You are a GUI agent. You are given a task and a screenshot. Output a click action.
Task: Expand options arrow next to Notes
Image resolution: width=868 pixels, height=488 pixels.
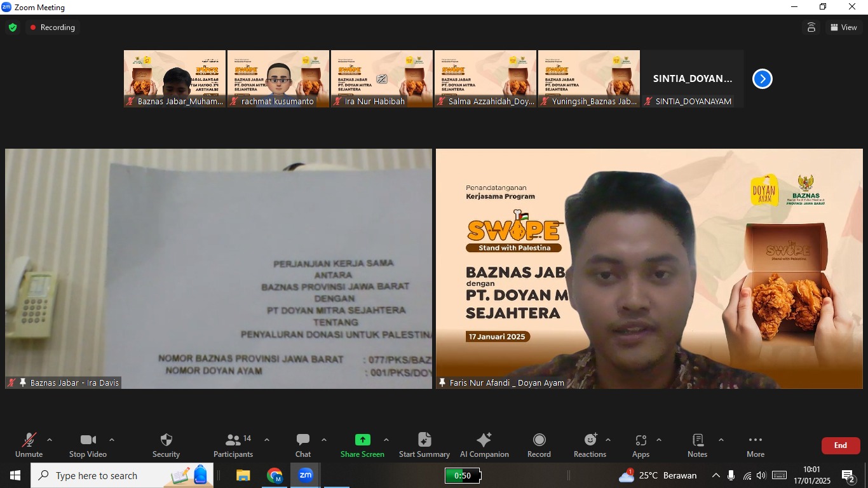721,440
